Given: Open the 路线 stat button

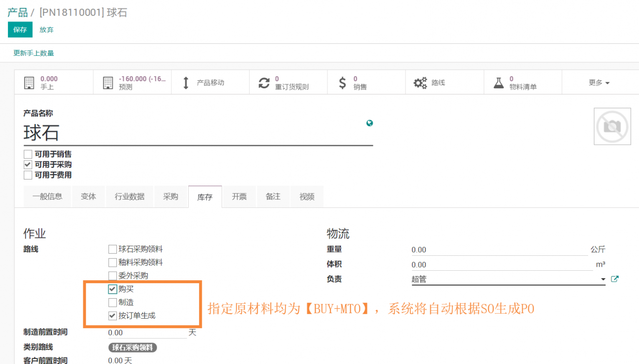Looking at the screenshot, I should (x=445, y=83).
